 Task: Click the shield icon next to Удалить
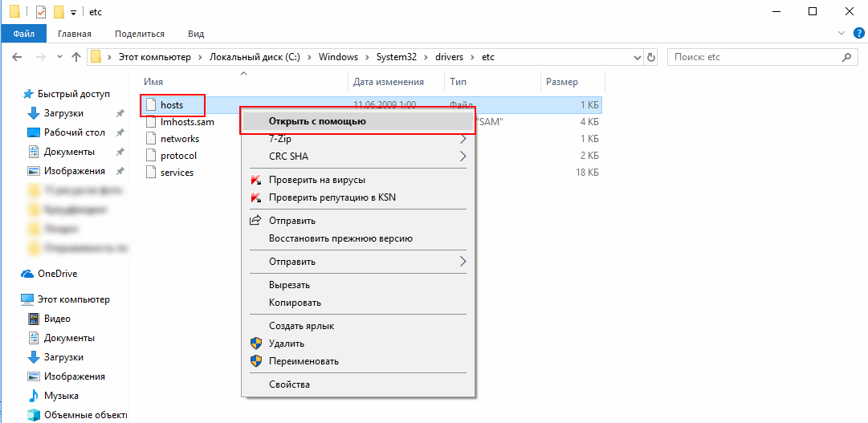[x=255, y=344]
